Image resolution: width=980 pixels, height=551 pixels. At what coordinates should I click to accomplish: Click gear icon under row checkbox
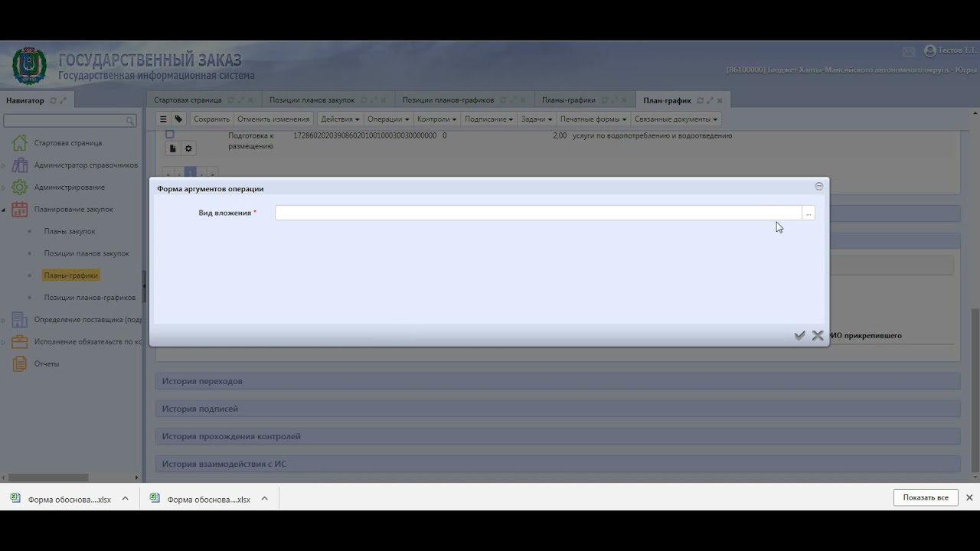[188, 148]
